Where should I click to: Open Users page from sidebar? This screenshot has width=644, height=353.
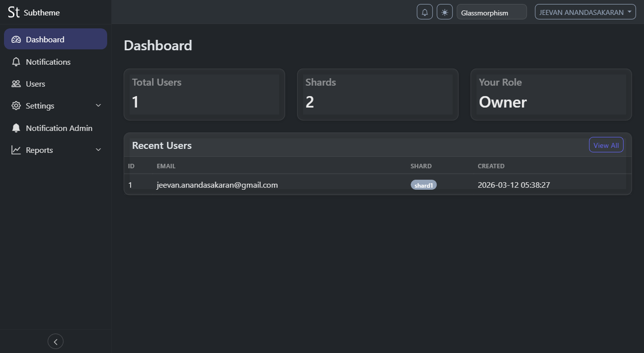[x=55, y=84]
